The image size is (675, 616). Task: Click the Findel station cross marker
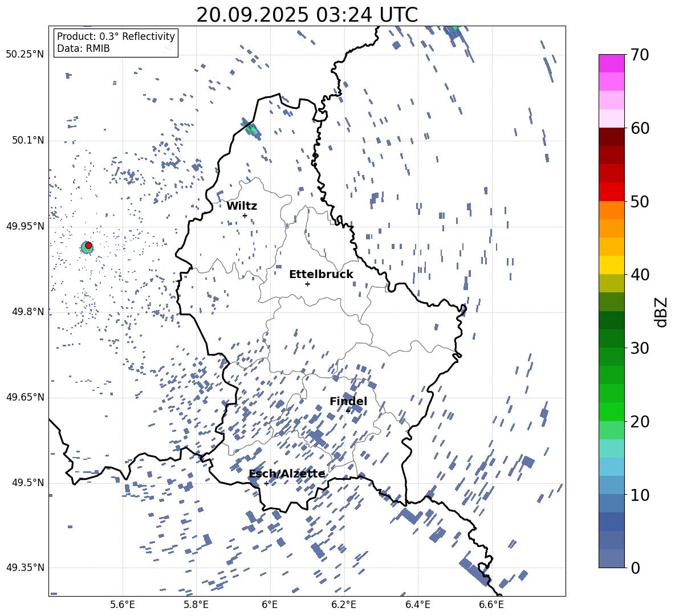point(348,411)
